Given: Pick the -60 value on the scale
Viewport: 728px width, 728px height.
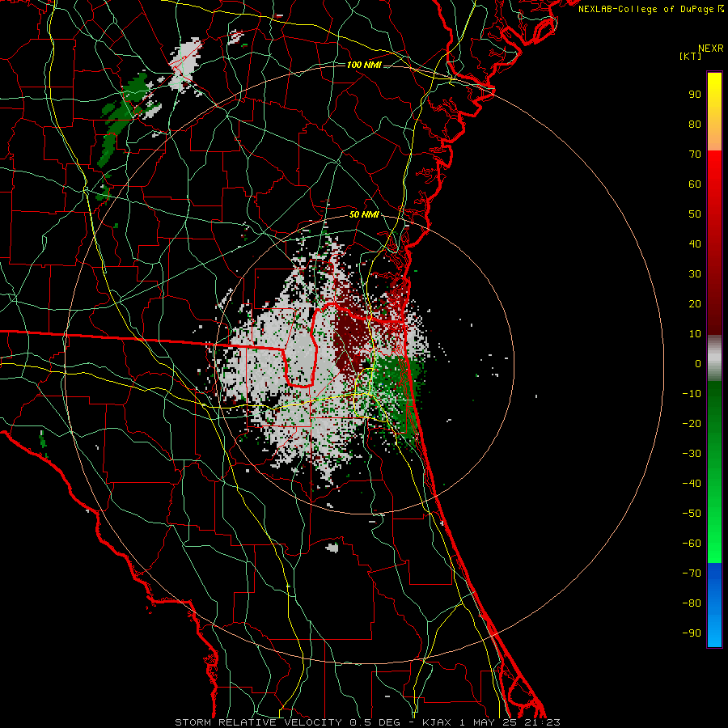Looking at the screenshot, I should pyautogui.click(x=692, y=544).
